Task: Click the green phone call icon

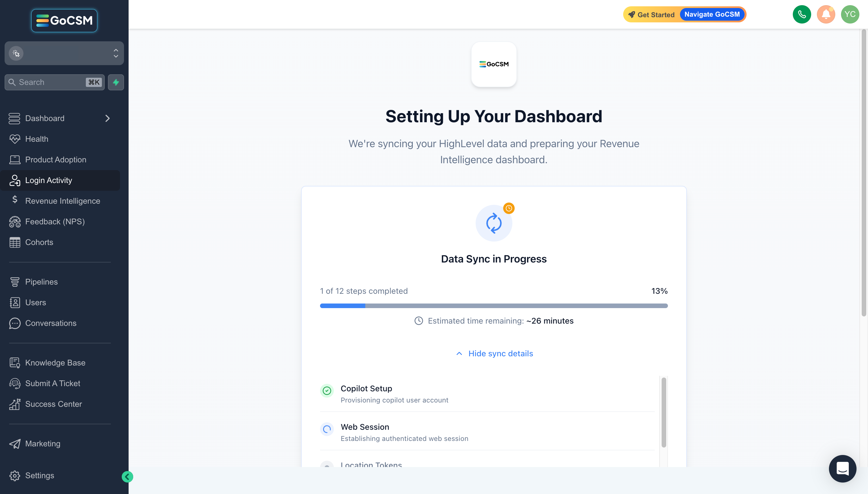Action: (802, 14)
